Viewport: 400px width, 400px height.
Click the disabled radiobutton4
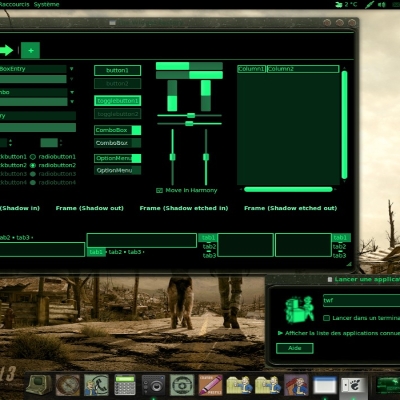[x=53, y=183]
